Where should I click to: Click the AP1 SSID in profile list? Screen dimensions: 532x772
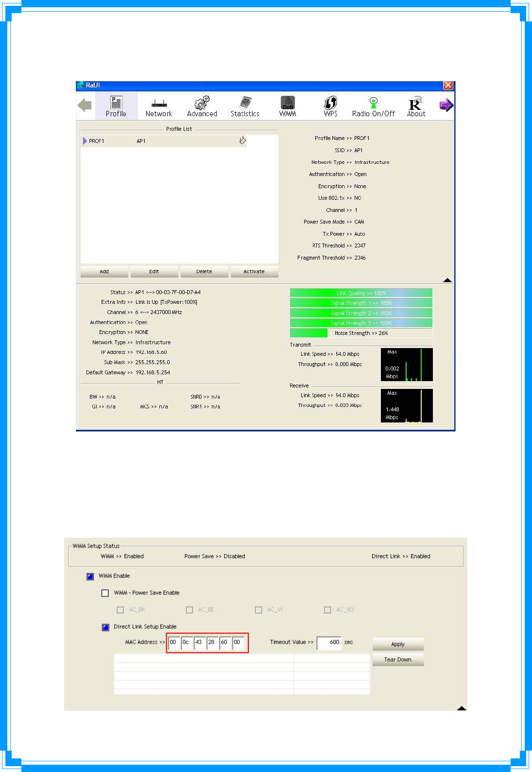click(141, 141)
